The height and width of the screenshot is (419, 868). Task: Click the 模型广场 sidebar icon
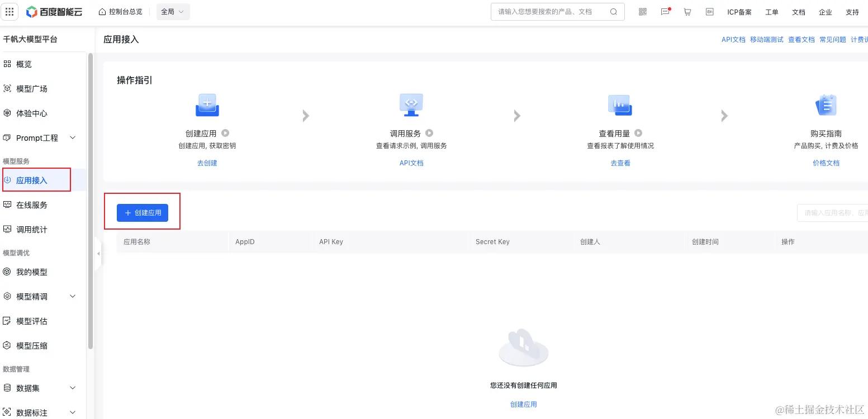7,89
